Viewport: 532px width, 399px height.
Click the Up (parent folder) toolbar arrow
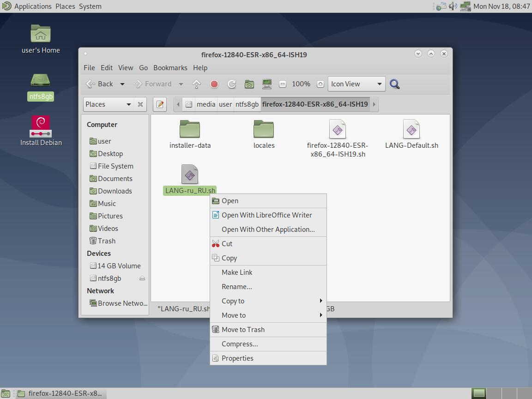click(196, 84)
